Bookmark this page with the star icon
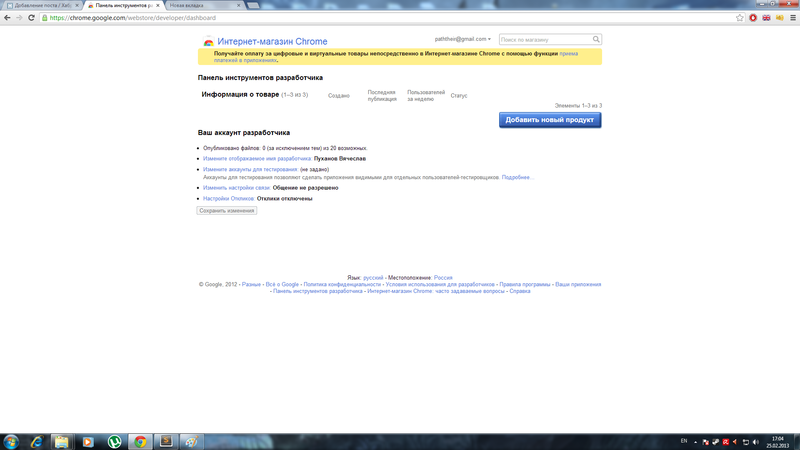The image size is (800, 450). coord(740,18)
